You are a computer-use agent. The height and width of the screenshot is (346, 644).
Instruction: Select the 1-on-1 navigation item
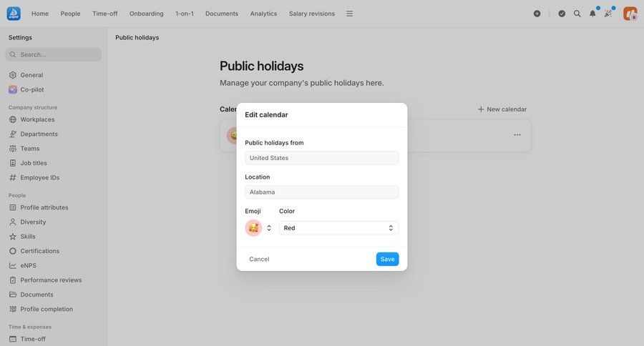pyautogui.click(x=185, y=14)
